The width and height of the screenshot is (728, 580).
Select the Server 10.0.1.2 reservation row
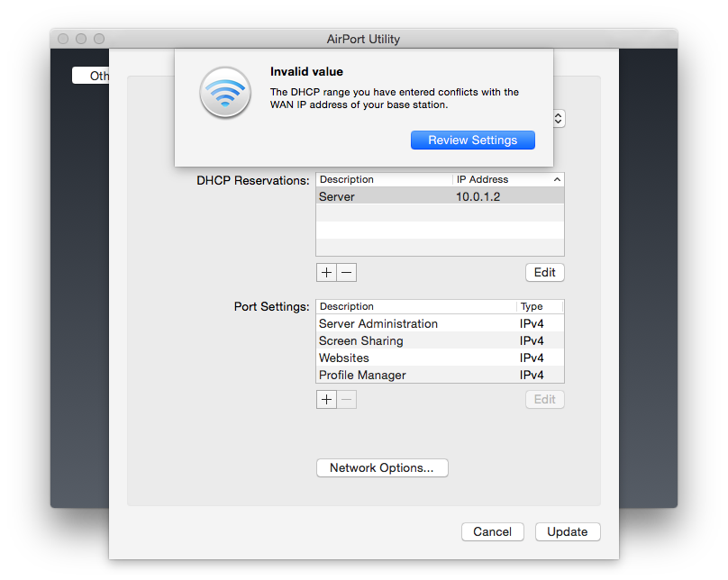pyautogui.click(x=441, y=196)
